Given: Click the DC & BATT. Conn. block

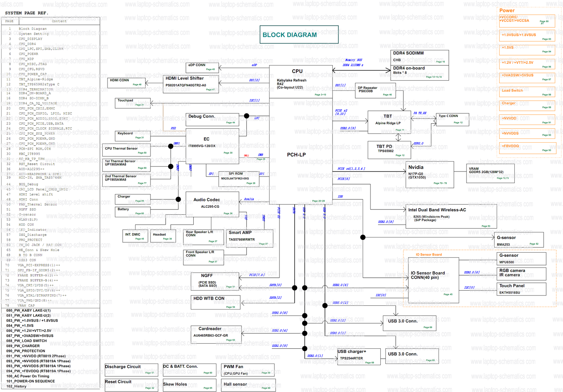Looking at the screenshot, I should [x=189, y=369].
